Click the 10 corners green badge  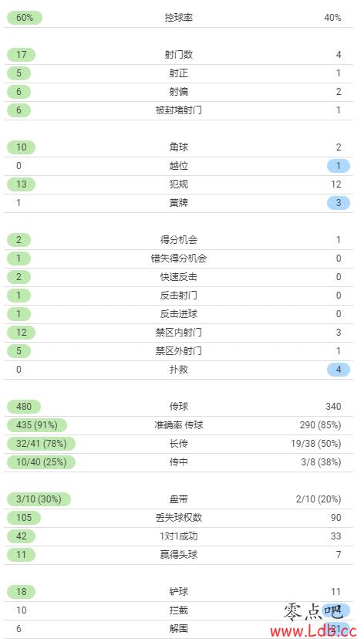click(21, 147)
